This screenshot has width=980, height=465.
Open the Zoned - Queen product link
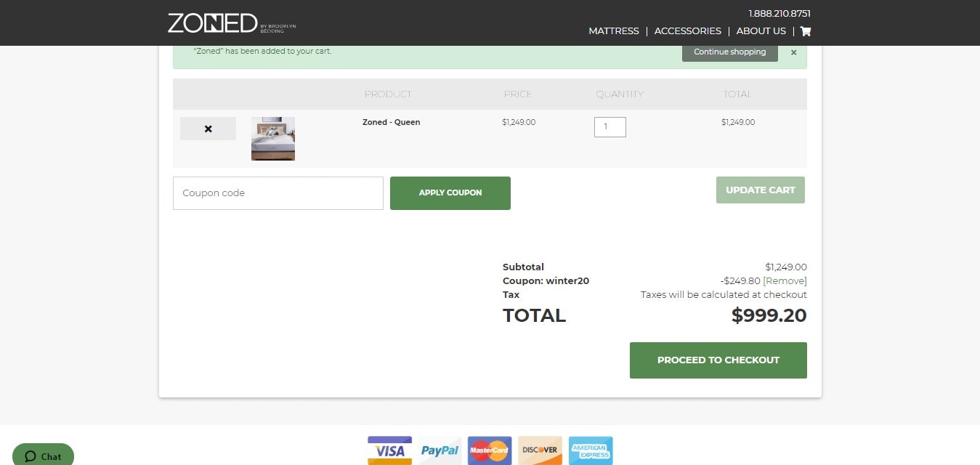coord(391,122)
